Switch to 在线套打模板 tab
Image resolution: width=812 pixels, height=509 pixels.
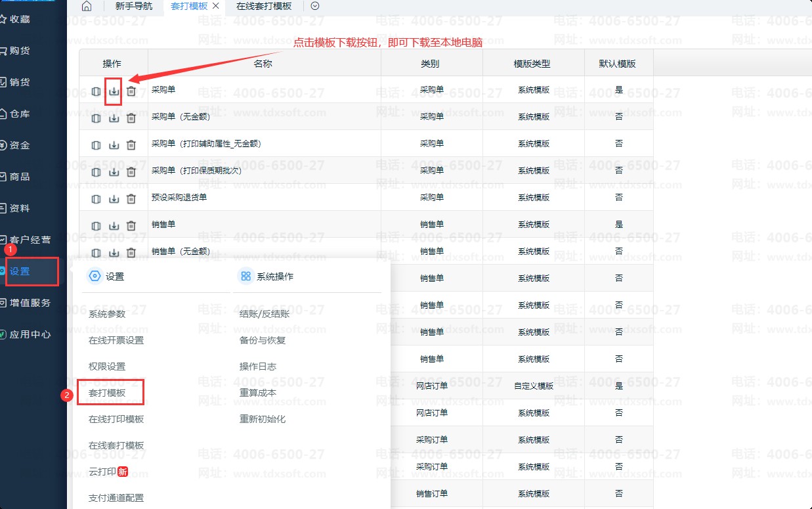(264, 6)
